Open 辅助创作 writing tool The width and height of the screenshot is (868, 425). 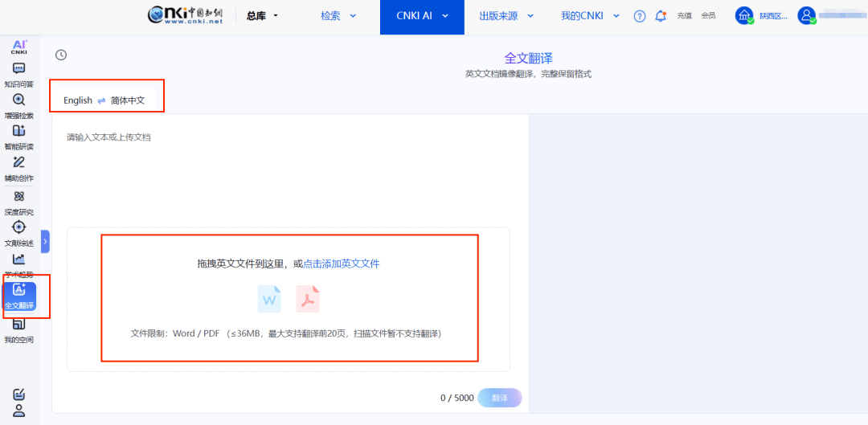[x=19, y=168]
